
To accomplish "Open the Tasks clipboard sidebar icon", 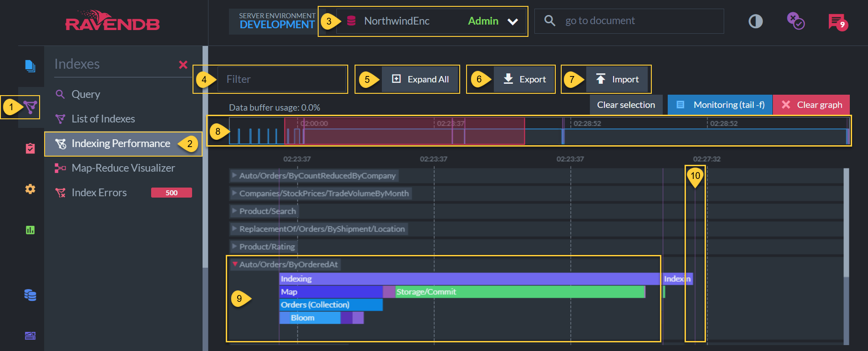I will [x=30, y=148].
